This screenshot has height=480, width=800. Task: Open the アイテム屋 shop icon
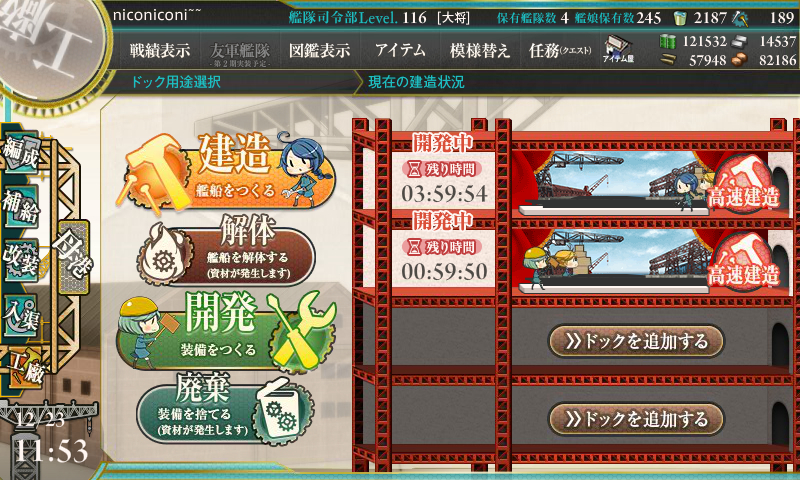618,49
